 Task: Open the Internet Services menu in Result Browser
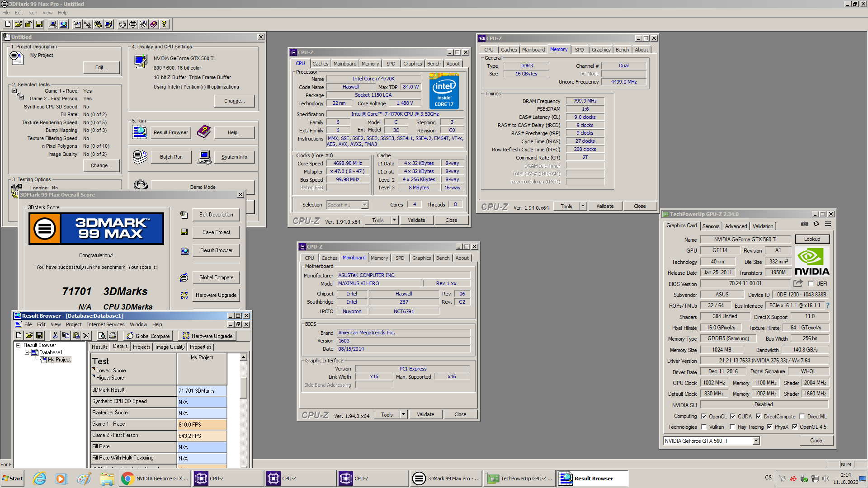click(x=105, y=324)
